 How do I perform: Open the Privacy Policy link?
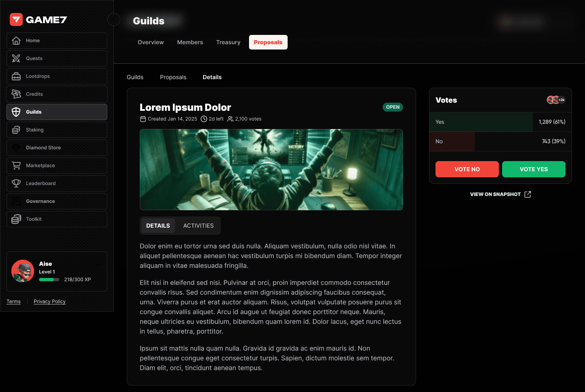50,302
